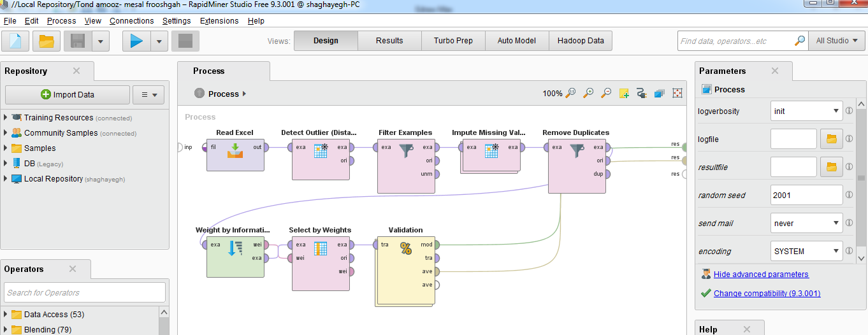
Task: Open the All Studio search scope dropdown
Action: tap(836, 41)
